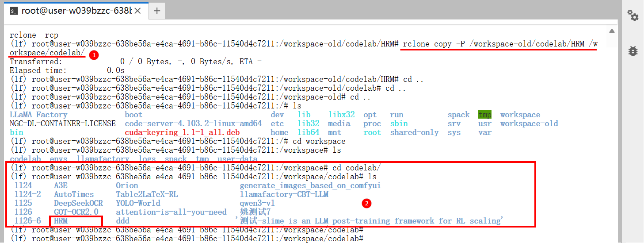644x243 pixels.
Task: Click the bug debug icon in right sidebar
Action: coord(633,51)
